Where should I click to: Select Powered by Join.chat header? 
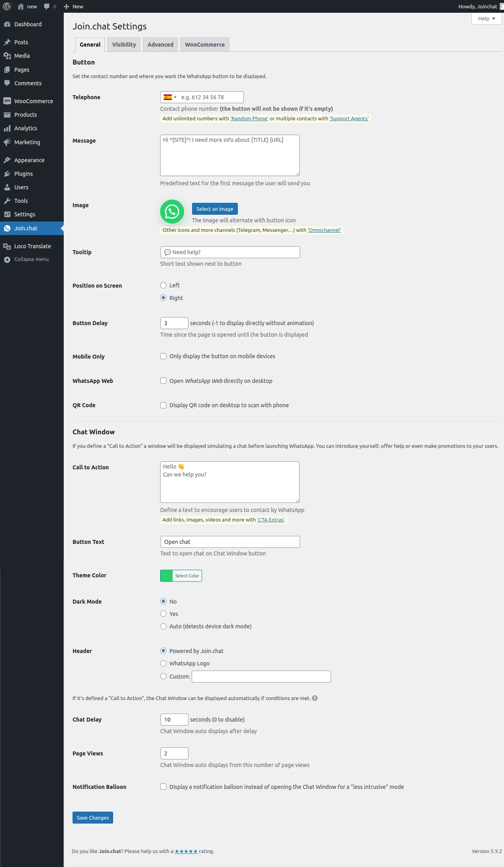(x=163, y=651)
